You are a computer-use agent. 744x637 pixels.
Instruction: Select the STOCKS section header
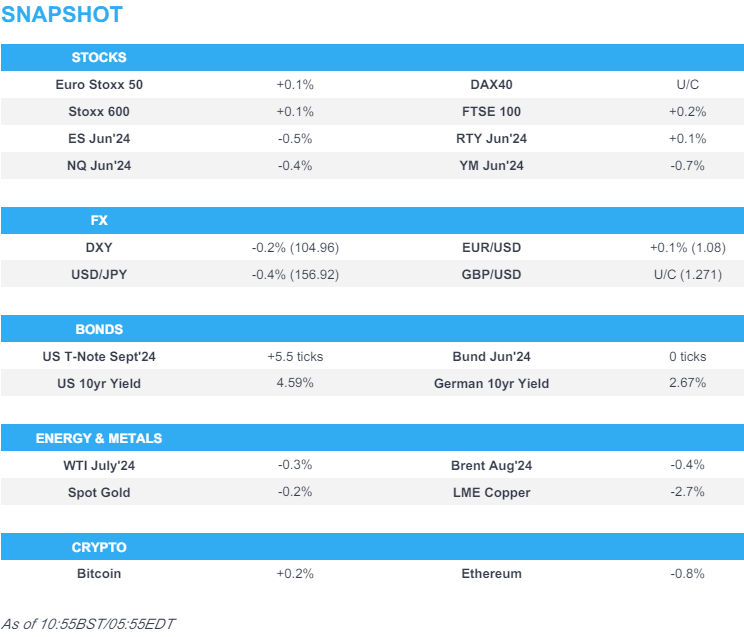99,57
